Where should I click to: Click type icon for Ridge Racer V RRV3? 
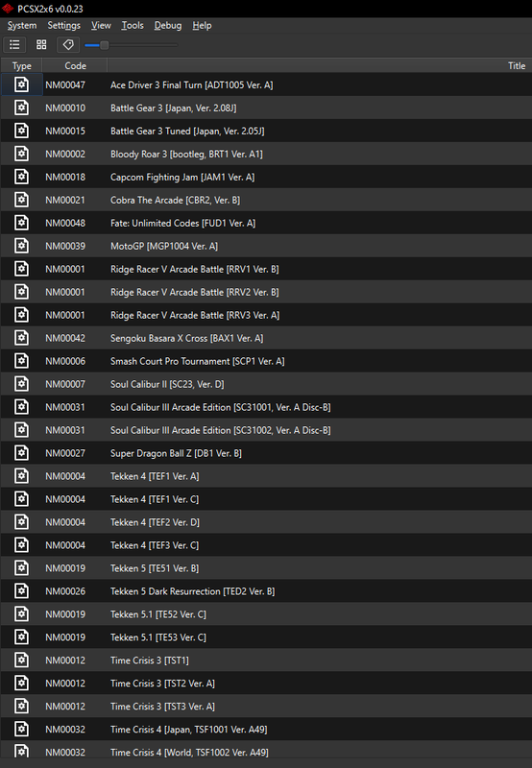[x=21, y=315]
